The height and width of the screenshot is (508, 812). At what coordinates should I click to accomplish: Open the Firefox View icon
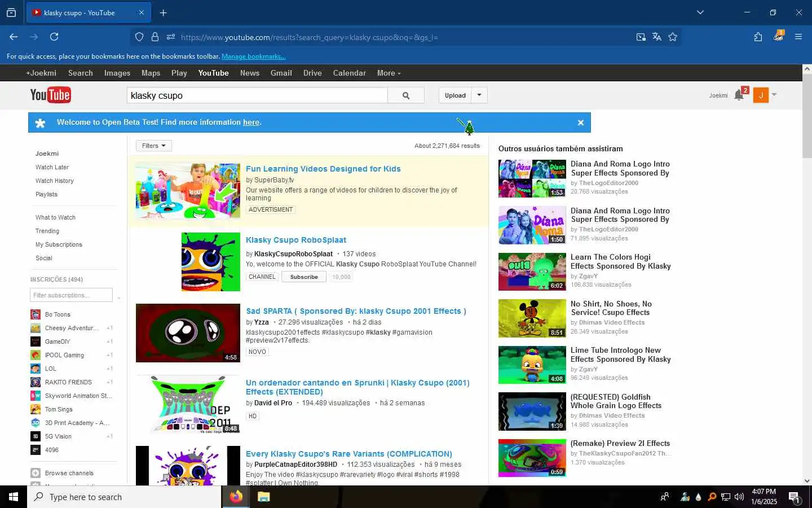point(11,12)
